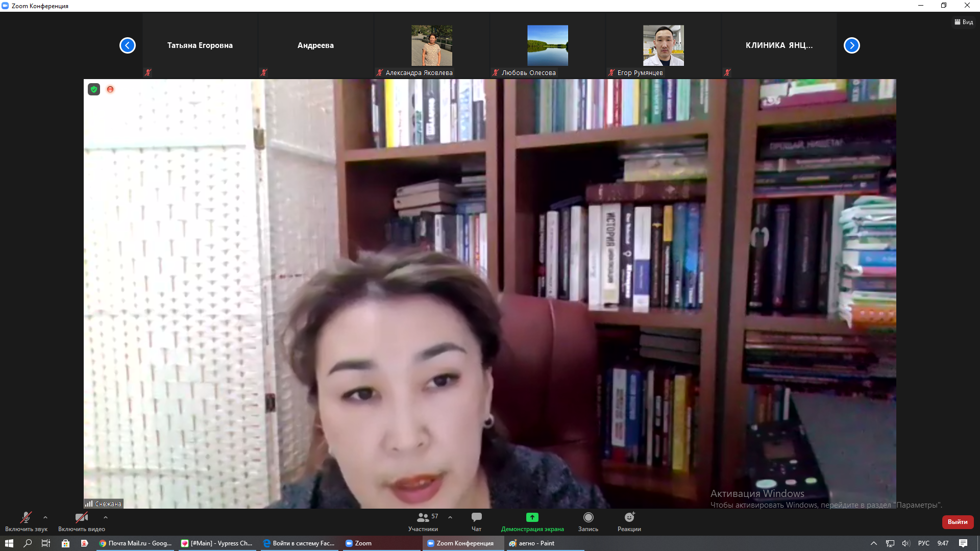Viewport: 980px width, 551px height.
Task: Switch to Vypress Chat taskbar window
Action: [217, 543]
